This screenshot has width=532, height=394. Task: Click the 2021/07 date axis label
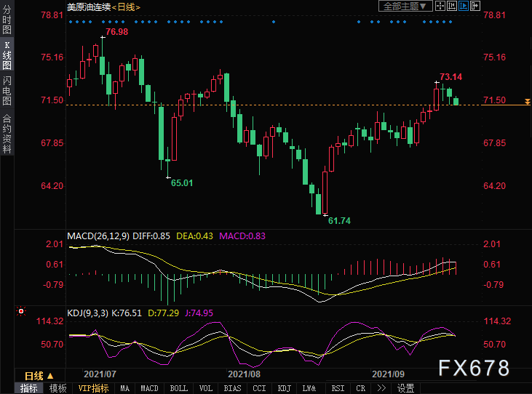point(100,374)
